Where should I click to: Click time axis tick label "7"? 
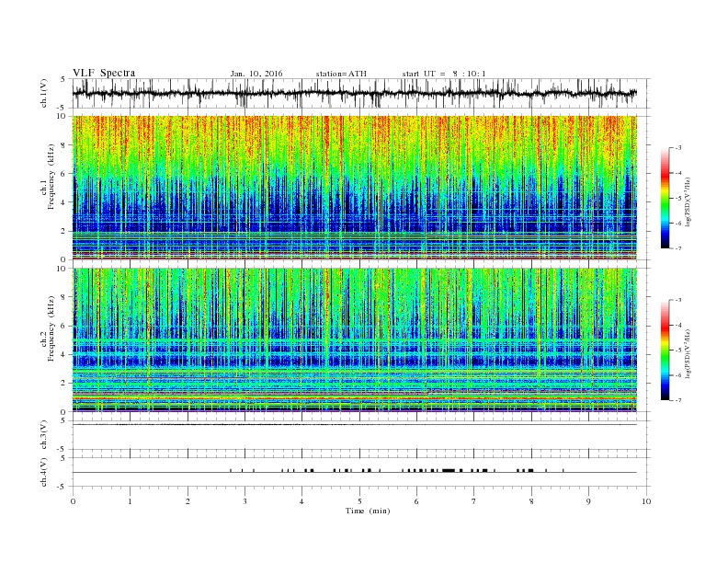[474, 501]
